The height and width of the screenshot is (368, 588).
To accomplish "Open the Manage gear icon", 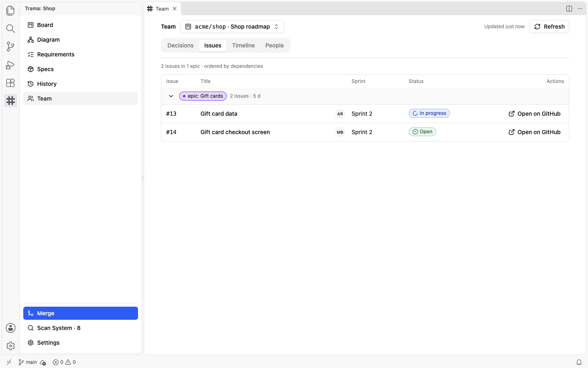I will click(11, 346).
